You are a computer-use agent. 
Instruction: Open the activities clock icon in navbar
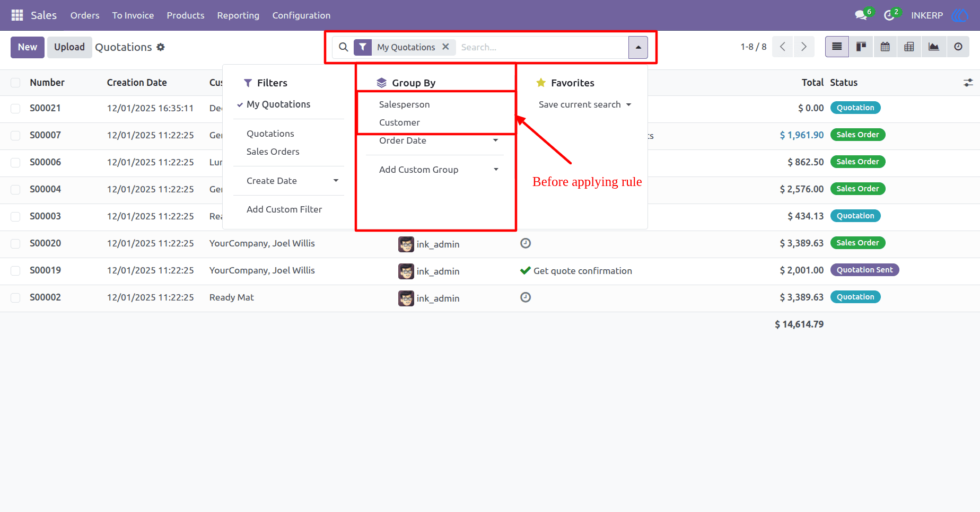pos(889,15)
